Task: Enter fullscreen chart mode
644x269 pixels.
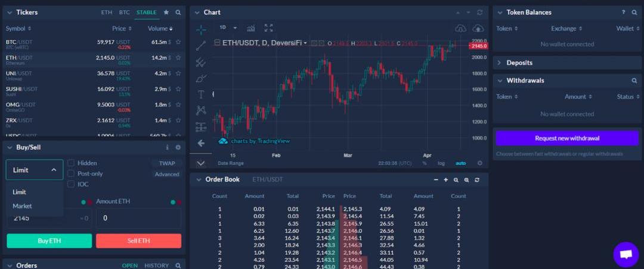Action: click(x=269, y=28)
